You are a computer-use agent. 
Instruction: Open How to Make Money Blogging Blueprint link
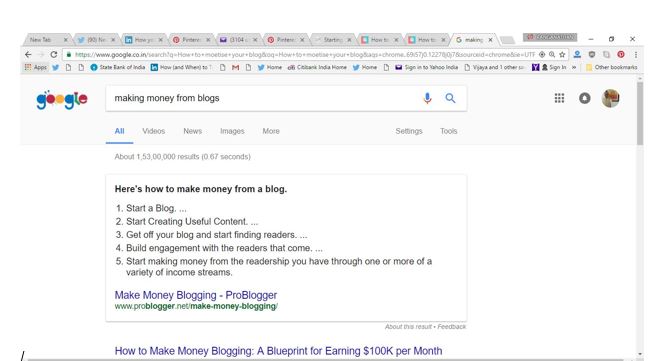[278, 351]
